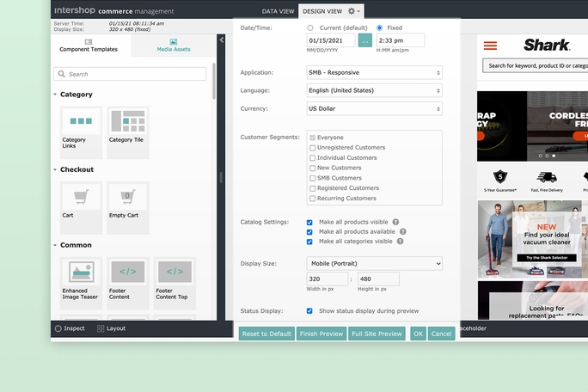
Task: Click the Cancel button
Action: [x=441, y=334]
